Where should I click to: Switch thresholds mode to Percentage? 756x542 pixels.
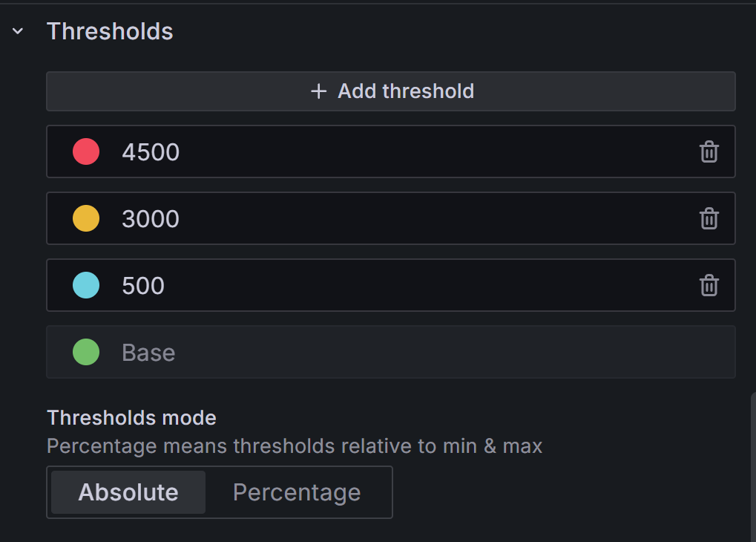click(x=297, y=492)
